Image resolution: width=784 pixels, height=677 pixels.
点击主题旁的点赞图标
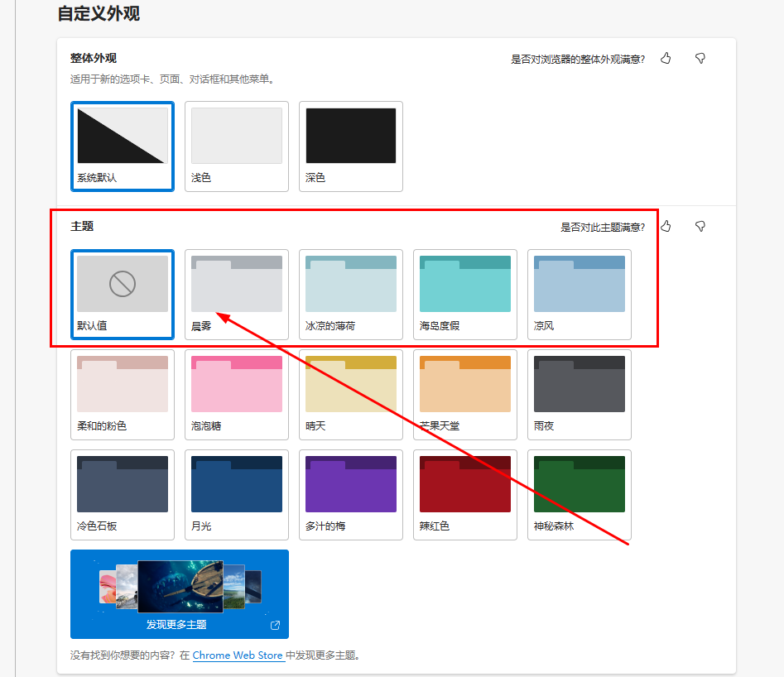pyautogui.click(x=666, y=226)
